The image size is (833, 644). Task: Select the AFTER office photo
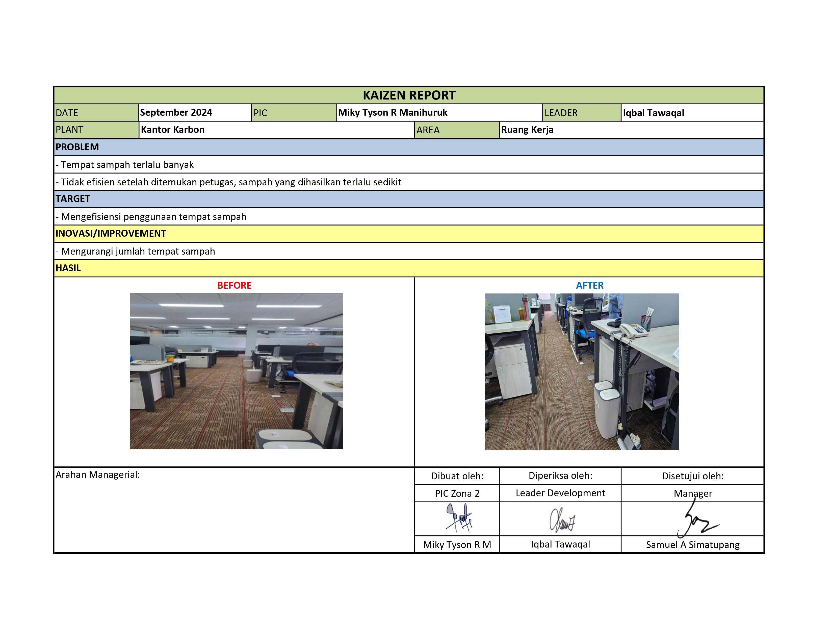(582, 371)
